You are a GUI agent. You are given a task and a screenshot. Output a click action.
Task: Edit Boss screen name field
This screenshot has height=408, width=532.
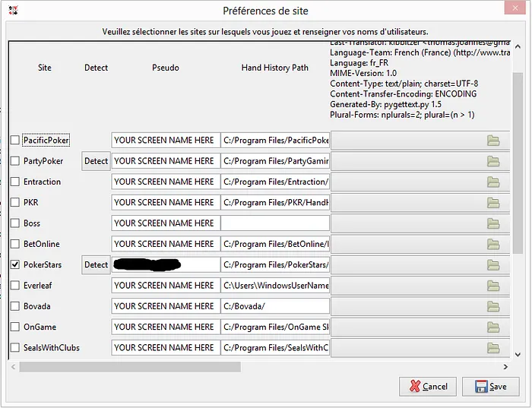click(166, 223)
